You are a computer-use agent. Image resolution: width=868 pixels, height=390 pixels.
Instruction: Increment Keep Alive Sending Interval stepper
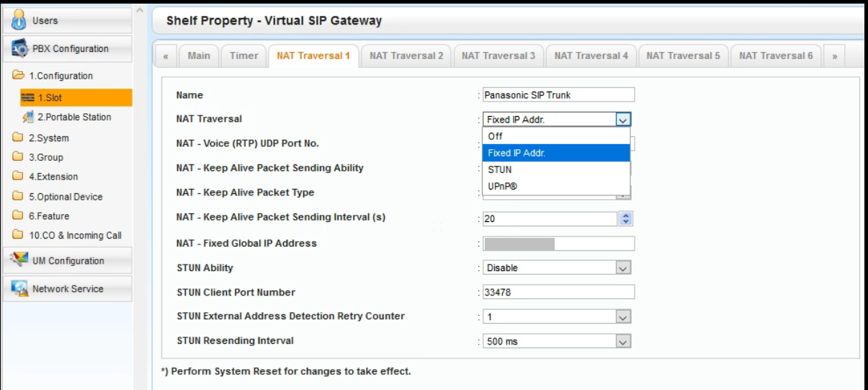[x=625, y=216]
